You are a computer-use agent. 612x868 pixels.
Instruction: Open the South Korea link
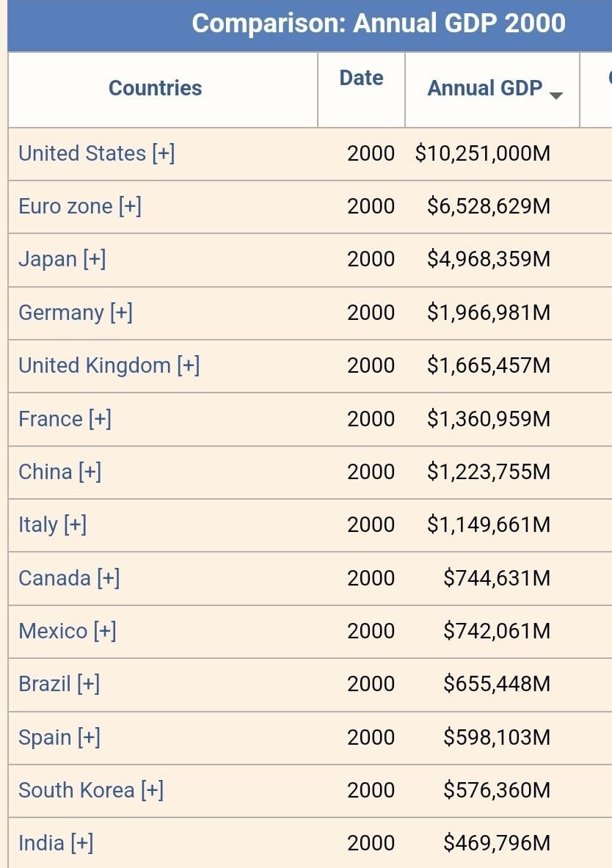(x=76, y=790)
